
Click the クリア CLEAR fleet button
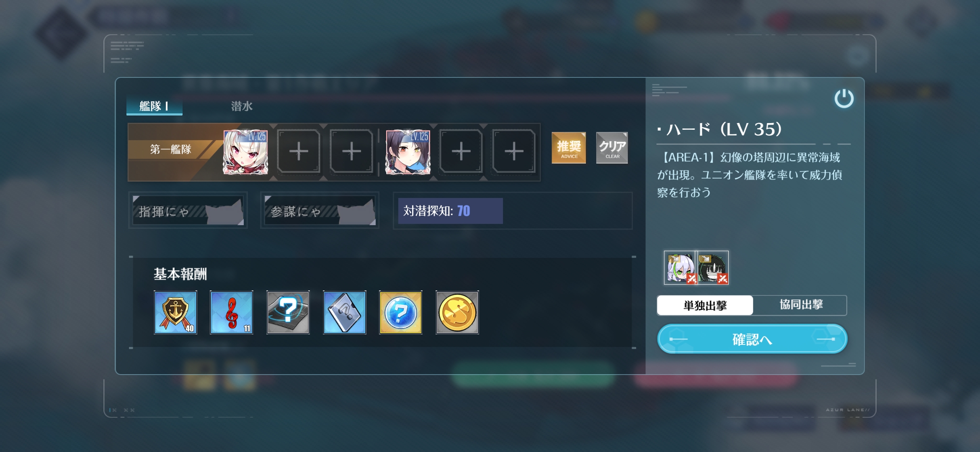pyautogui.click(x=612, y=148)
